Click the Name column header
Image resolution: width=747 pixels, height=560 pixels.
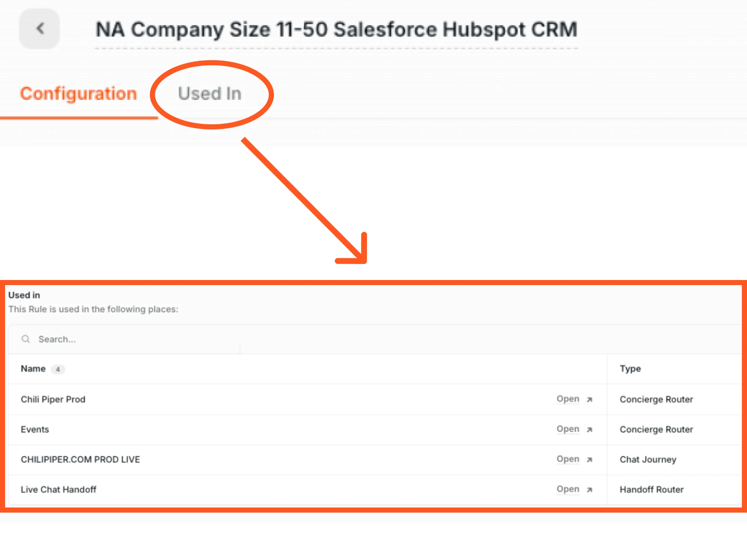pos(33,369)
